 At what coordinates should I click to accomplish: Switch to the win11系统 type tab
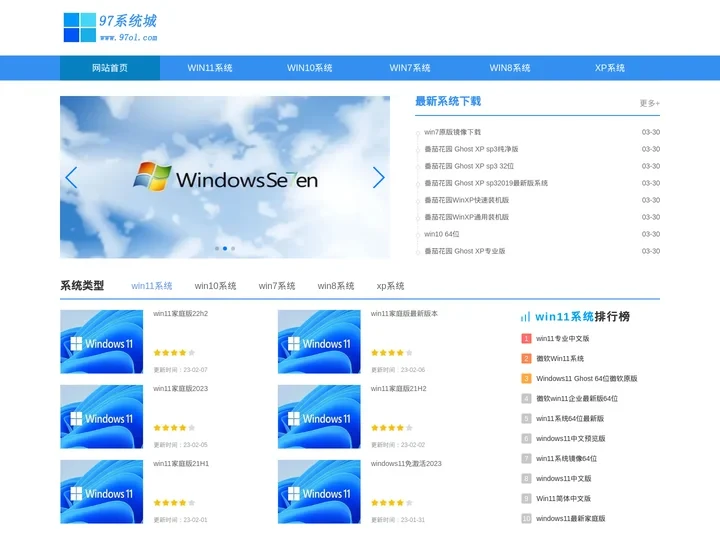pos(152,286)
